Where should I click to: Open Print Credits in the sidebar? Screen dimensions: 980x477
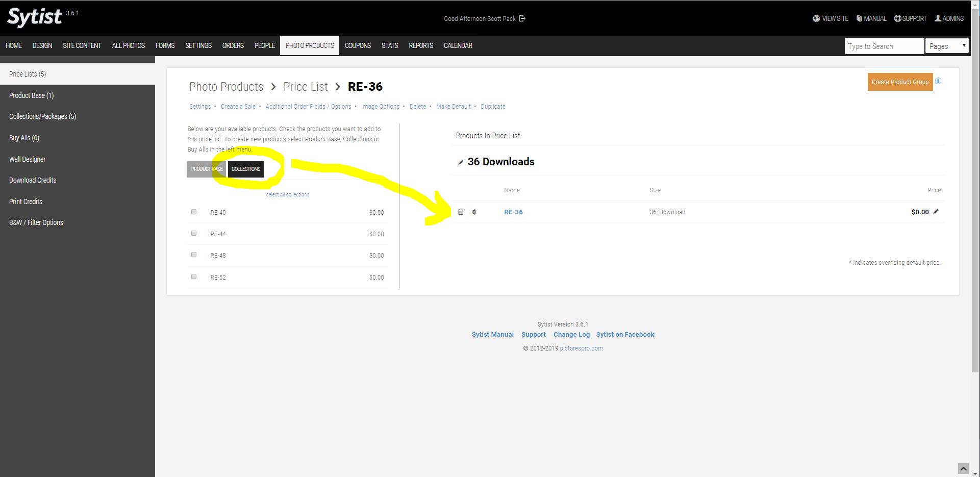click(26, 202)
